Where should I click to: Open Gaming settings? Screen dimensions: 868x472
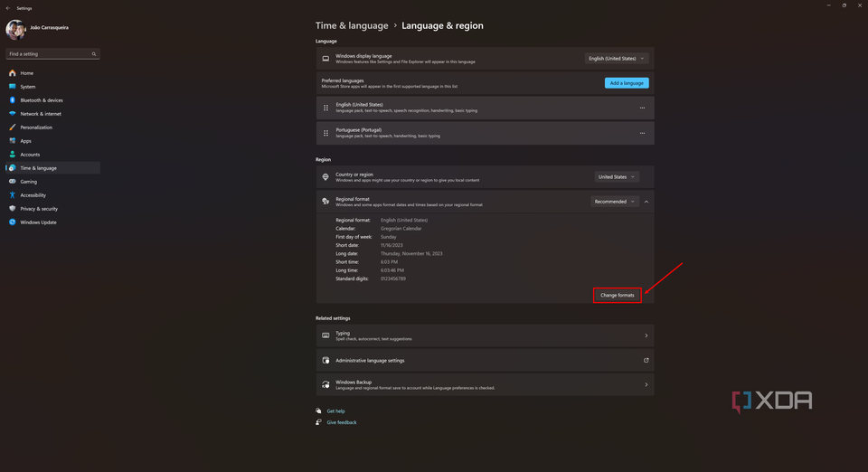point(52,182)
